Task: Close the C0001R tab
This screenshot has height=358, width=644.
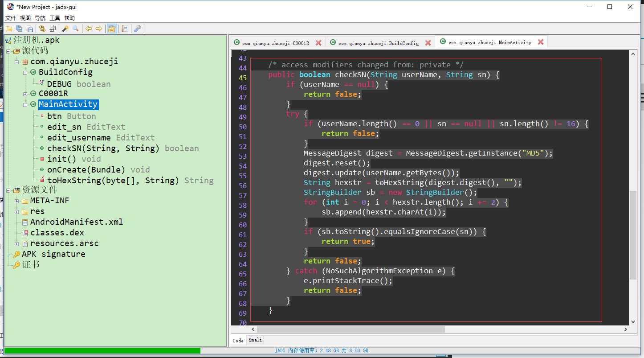Action: coord(318,43)
